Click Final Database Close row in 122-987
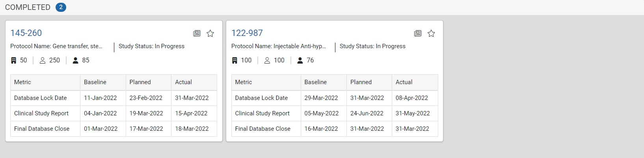 335,129
